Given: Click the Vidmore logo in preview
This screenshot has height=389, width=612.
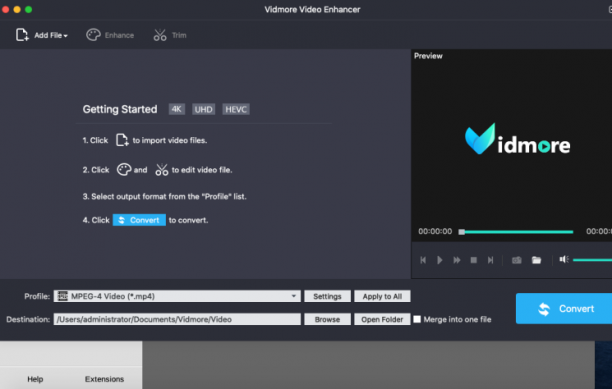Looking at the screenshot, I should pos(518,139).
